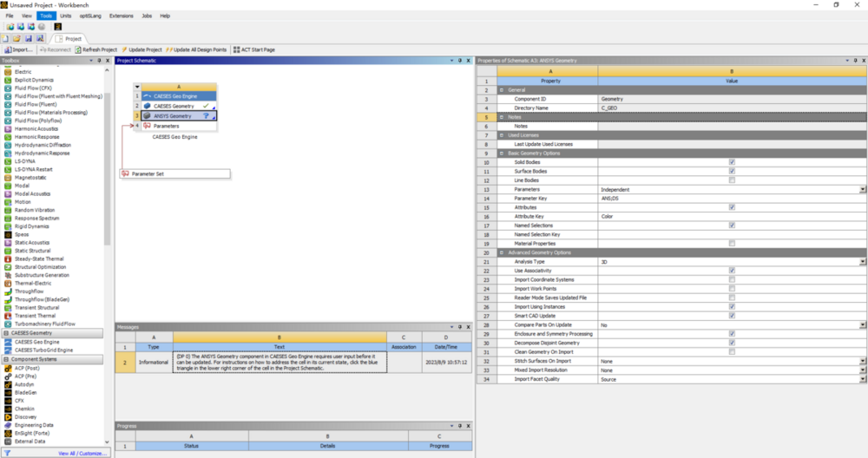Collapse the Basic Geometry Options section

502,154
